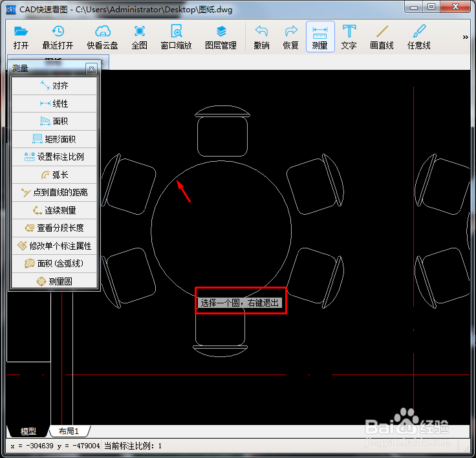This screenshot has height=458, width=476.
Task: Choose 面积(含弧线) area with arcs
Action: [54, 263]
